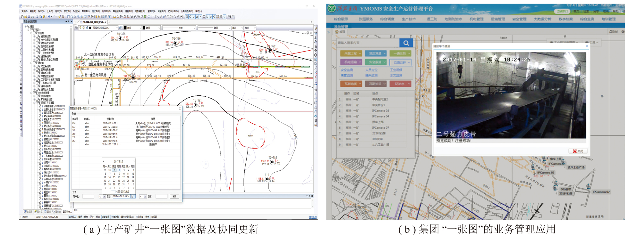Click the Cut scissors icon in LRGIS toolbar
The image size is (644, 235).
click(37, 17)
